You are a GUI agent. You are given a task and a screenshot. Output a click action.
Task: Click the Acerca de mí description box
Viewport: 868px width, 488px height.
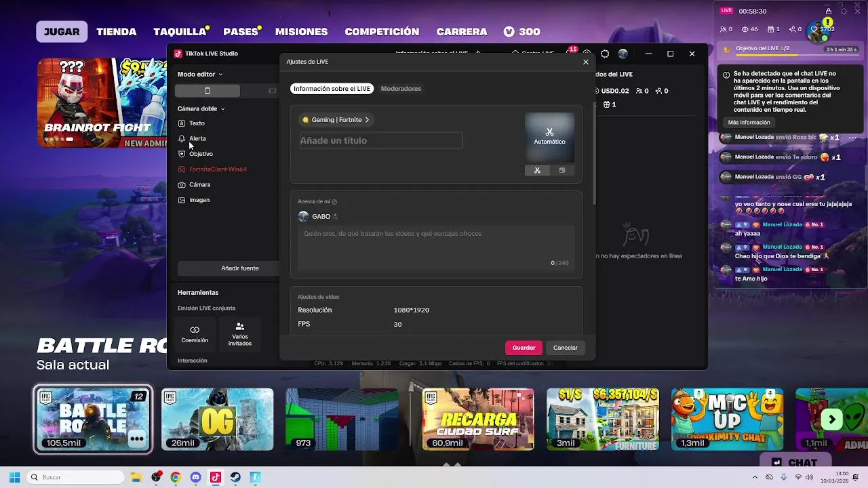(x=436, y=247)
